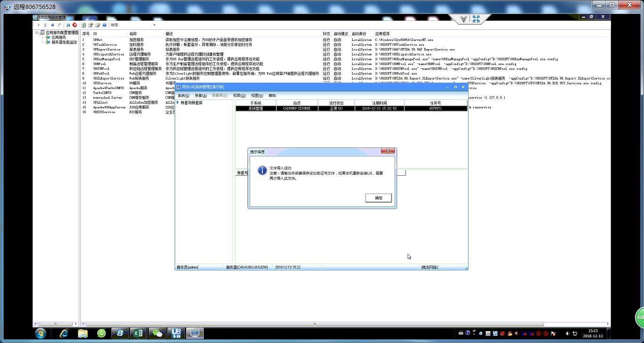
Task: Click the skip-to-end blue toolbar icon
Action: [x=68, y=25]
